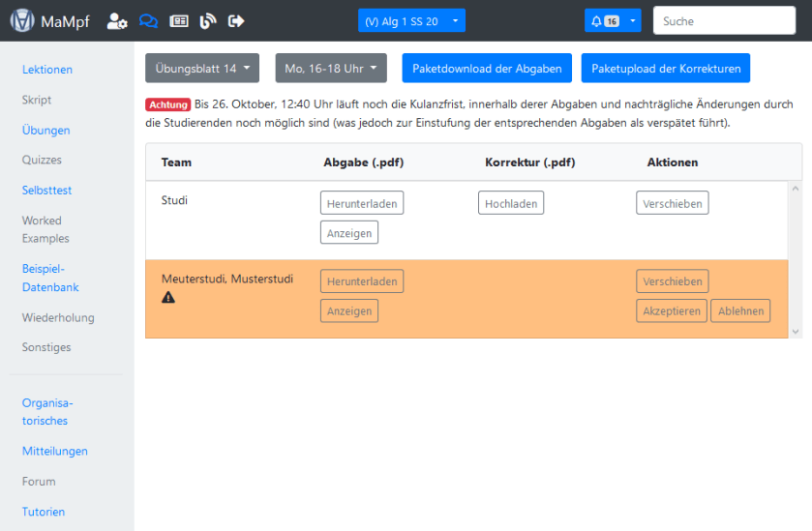Click the newspaper icon in navbar
Screen dimensions: 812x531
179,20
